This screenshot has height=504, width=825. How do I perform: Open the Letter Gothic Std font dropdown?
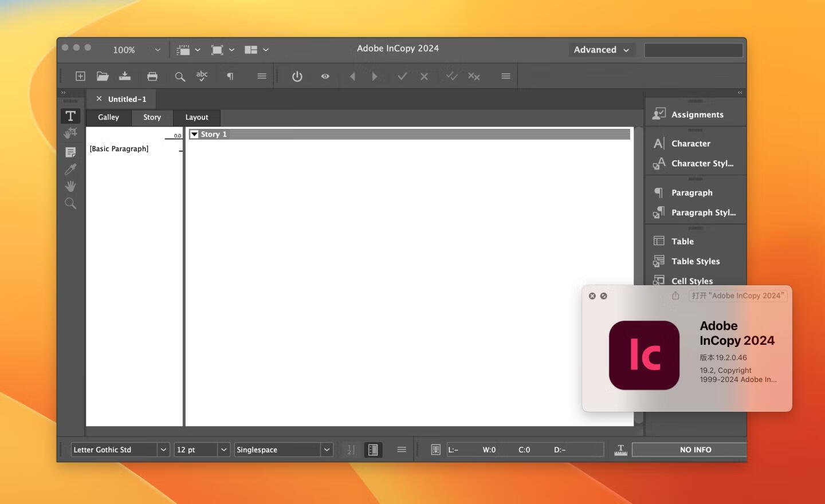[163, 450]
